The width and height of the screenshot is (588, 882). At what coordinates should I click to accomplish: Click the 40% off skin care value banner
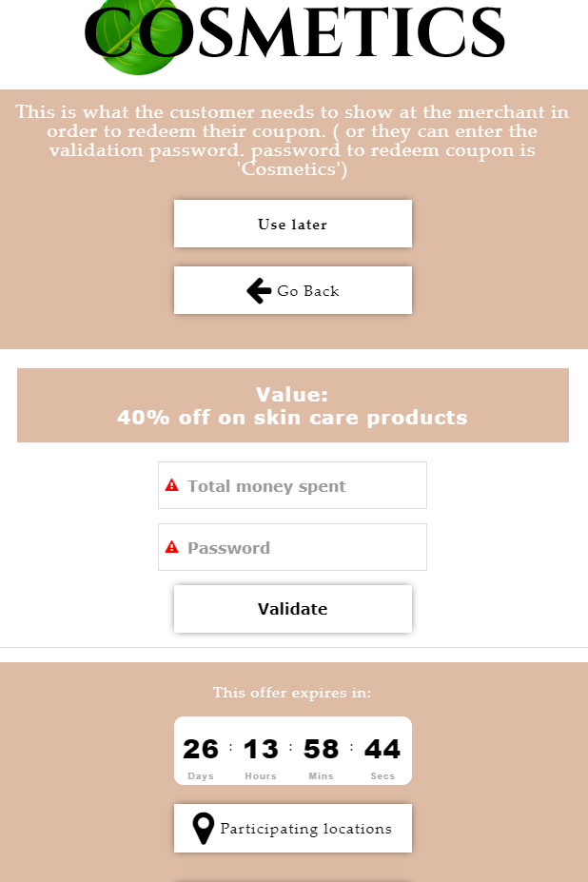point(292,404)
